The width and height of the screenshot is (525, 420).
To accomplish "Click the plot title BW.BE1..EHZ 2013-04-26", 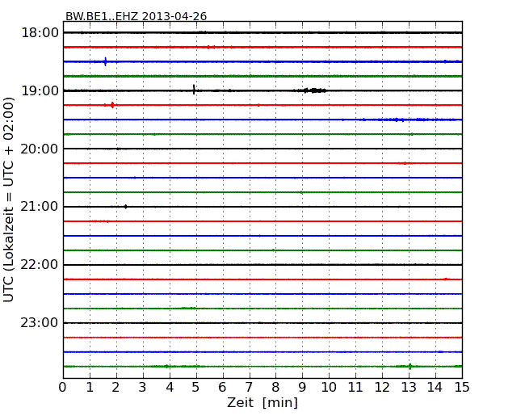I will pos(136,16).
